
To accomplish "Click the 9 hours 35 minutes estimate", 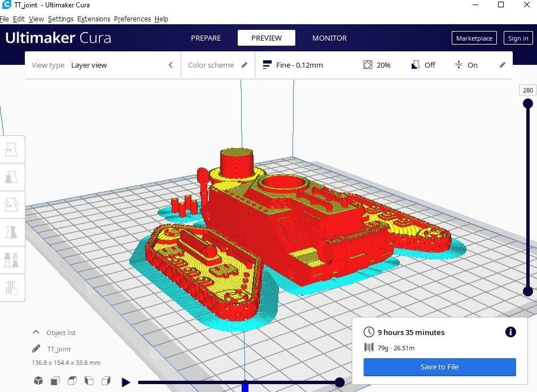I will [411, 332].
